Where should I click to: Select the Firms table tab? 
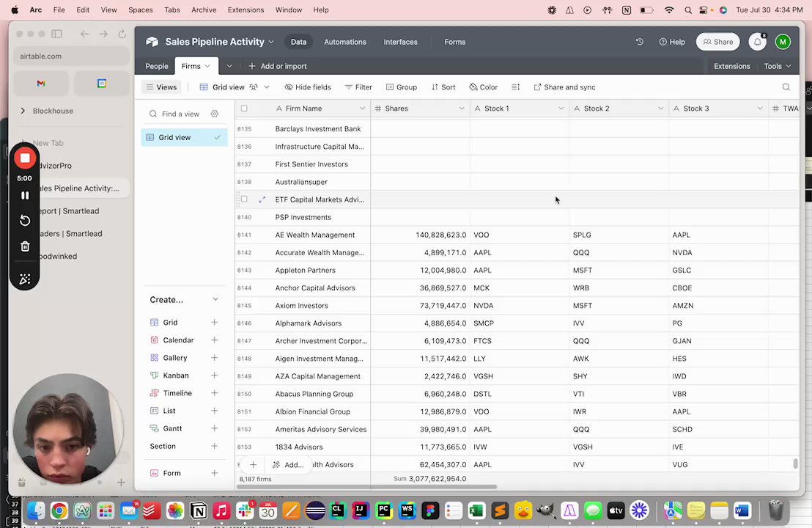(196, 66)
